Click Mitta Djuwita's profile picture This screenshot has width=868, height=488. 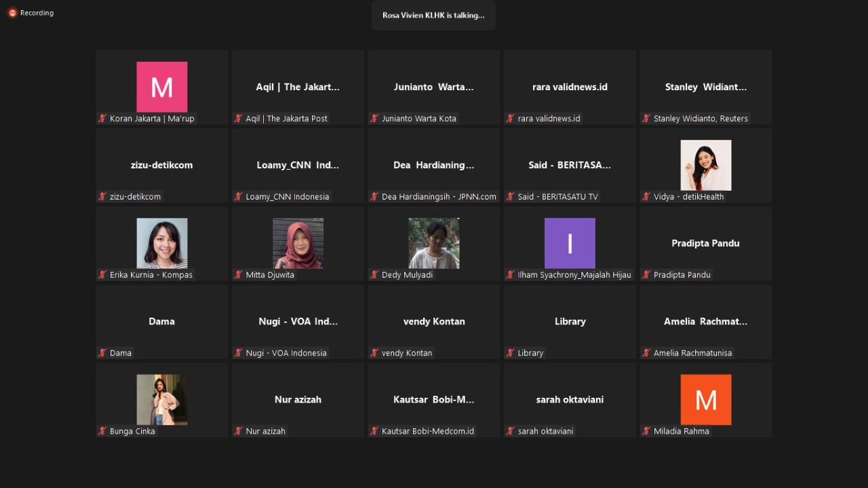[298, 243]
